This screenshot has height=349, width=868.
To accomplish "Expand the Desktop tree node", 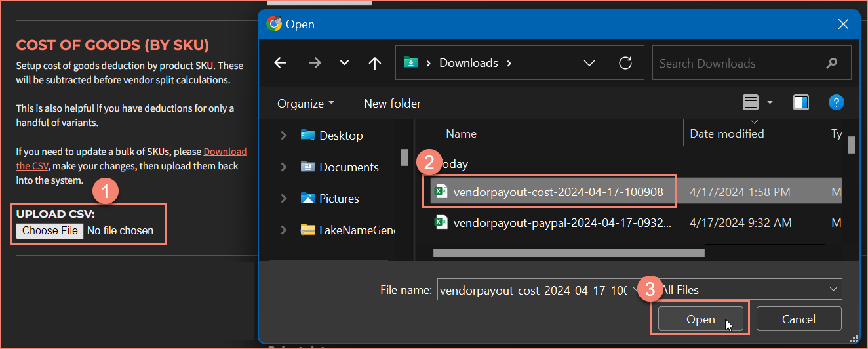I will pos(284,135).
